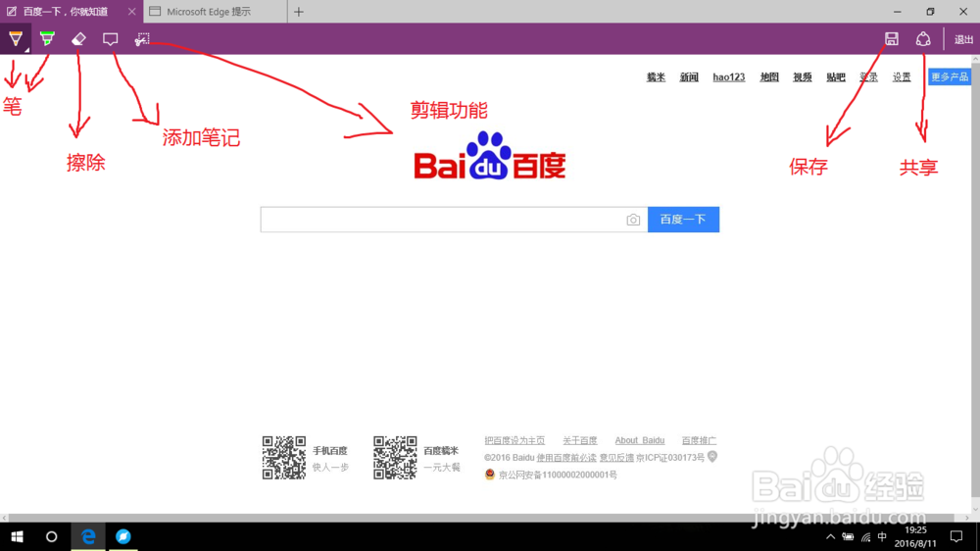Click the 百度糯米 QR code
The height and width of the screenshot is (551, 980).
coord(395,458)
